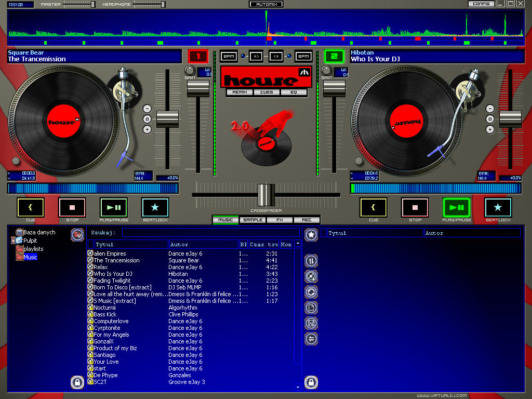
Task: Open the EQ panel
Action: (294, 92)
